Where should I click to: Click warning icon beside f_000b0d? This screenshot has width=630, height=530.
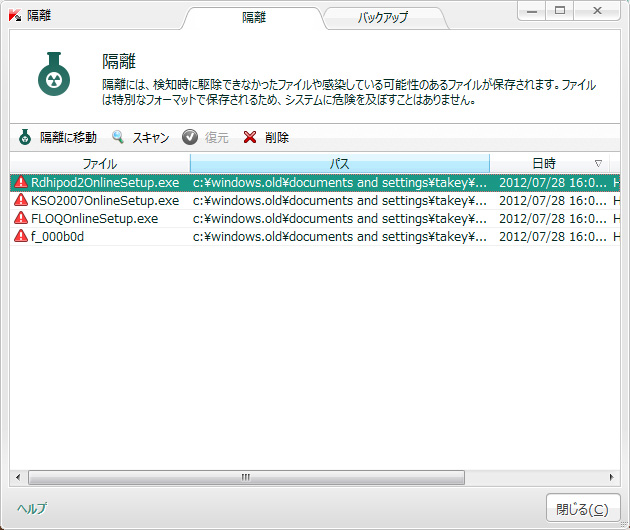point(21,236)
